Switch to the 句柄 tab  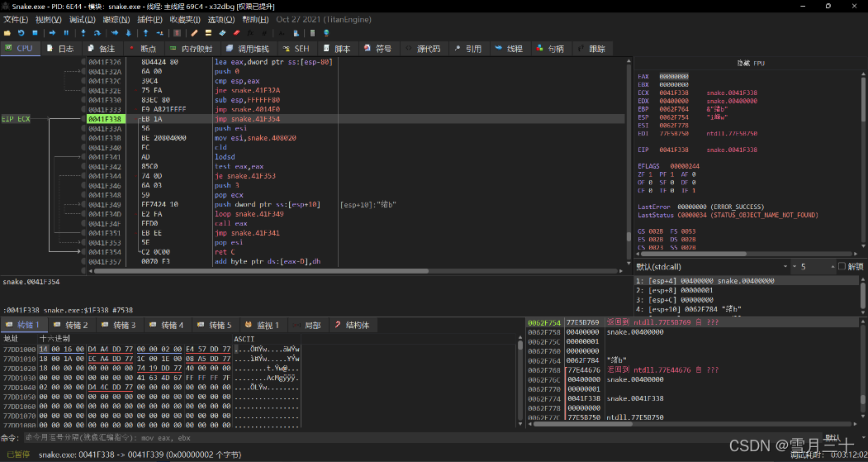point(550,49)
